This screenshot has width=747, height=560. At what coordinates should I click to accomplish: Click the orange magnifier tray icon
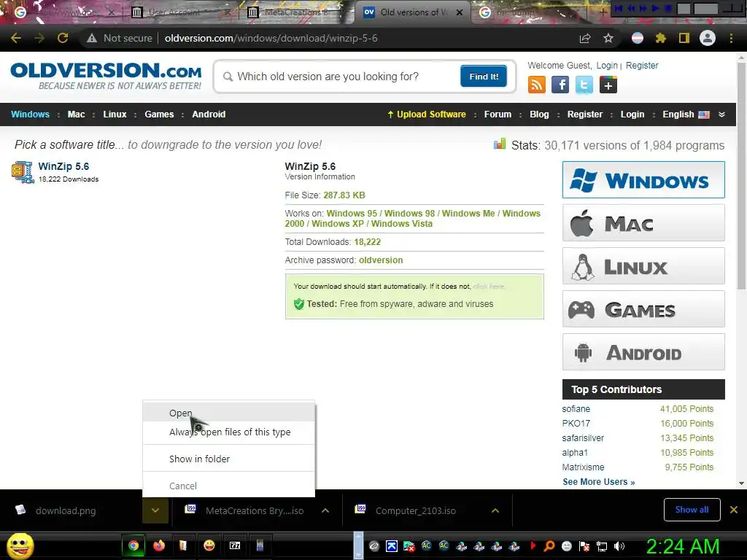(549, 546)
